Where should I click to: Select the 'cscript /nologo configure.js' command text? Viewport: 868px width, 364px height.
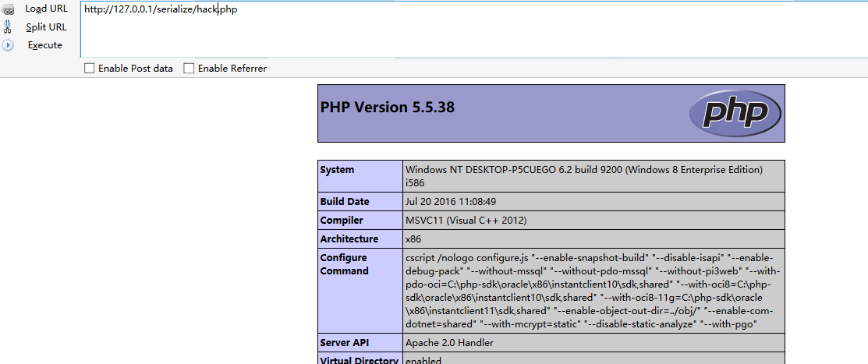coord(593,291)
